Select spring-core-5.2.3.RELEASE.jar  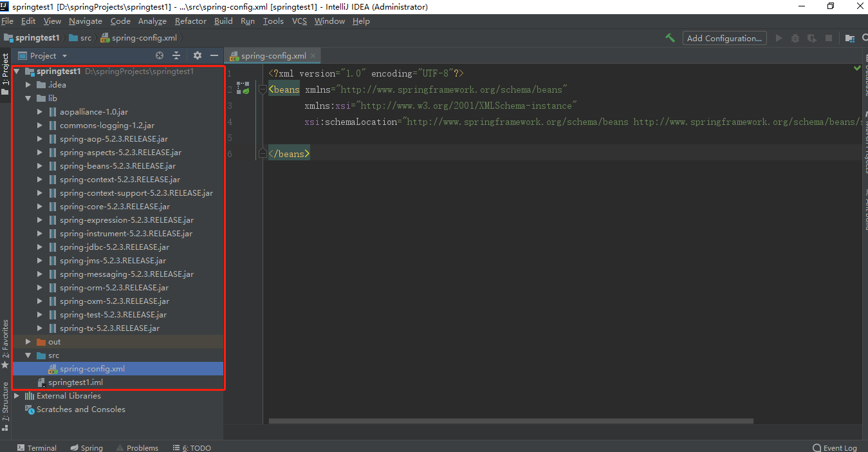pos(115,207)
